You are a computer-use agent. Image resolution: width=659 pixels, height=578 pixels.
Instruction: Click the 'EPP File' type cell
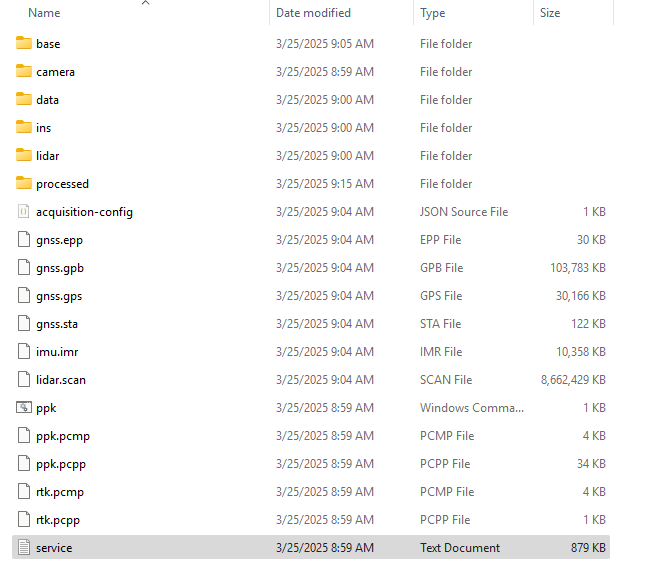(x=440, y=240)
